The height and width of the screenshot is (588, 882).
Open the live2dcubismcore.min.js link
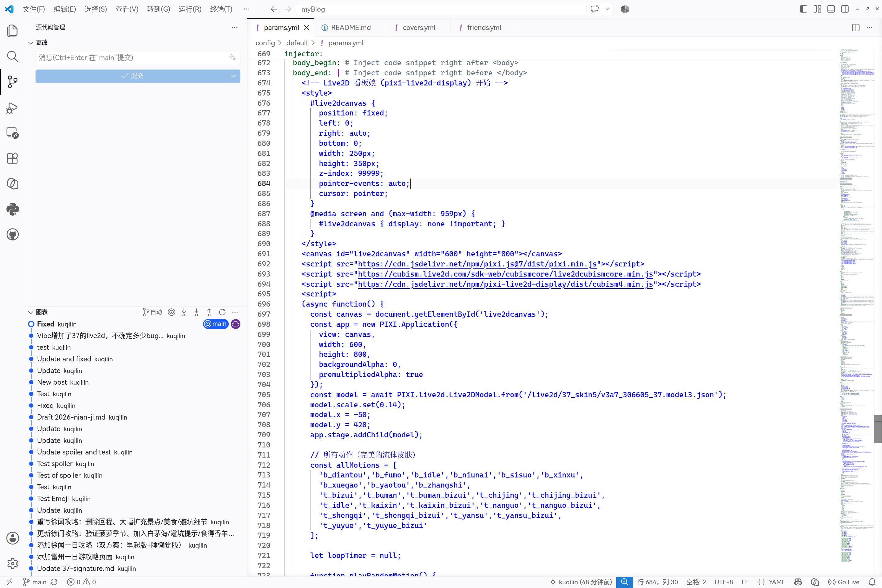click(x=506, y=274)
